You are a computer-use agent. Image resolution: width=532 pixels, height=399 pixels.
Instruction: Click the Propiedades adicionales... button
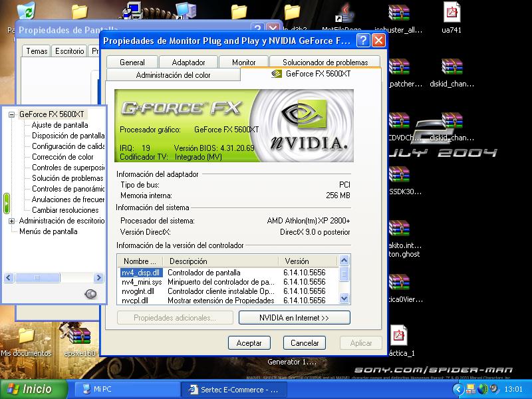175,318
